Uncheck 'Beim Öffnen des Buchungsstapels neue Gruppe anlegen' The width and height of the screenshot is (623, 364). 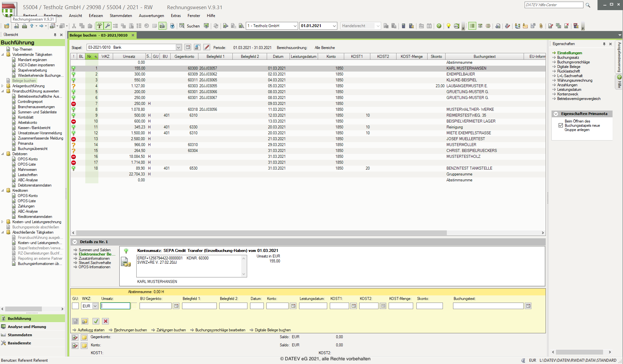(x=561, y=125)
